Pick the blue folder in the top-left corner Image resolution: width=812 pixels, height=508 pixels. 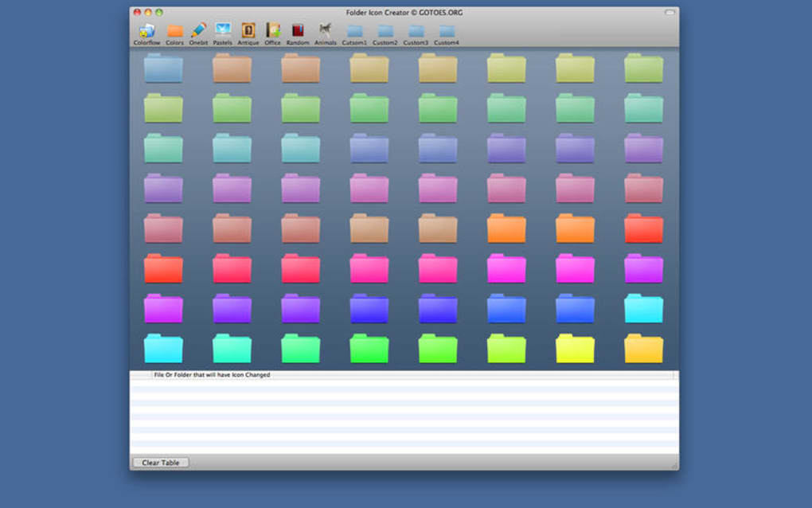[x=163, y=69]
